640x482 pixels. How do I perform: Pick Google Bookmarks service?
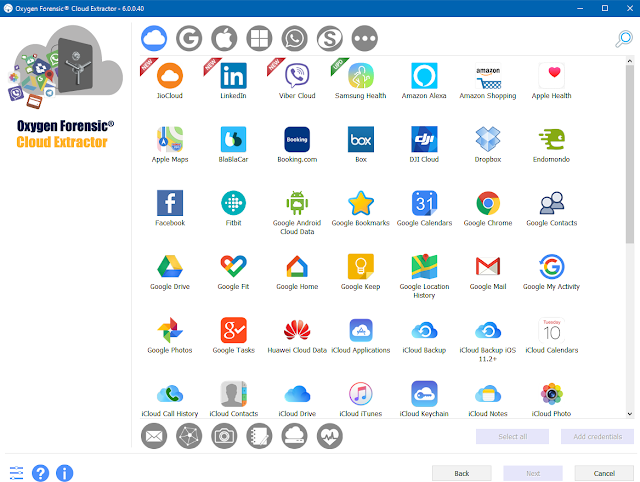coord(360,208)
